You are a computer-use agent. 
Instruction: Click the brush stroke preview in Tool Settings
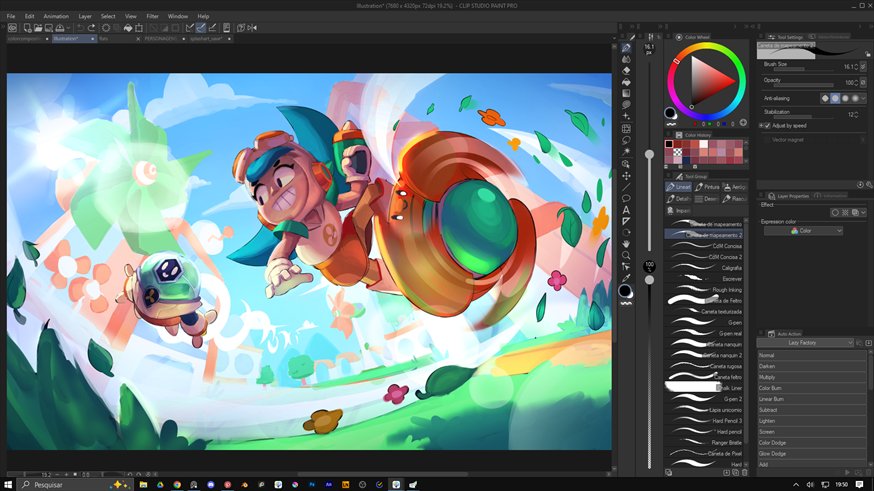point(810,51)
